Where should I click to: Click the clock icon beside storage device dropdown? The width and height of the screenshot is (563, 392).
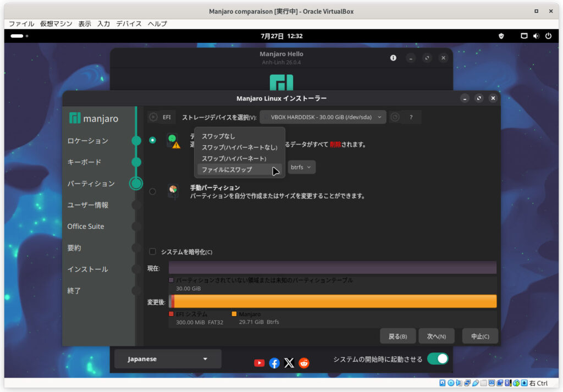point(395,117)
